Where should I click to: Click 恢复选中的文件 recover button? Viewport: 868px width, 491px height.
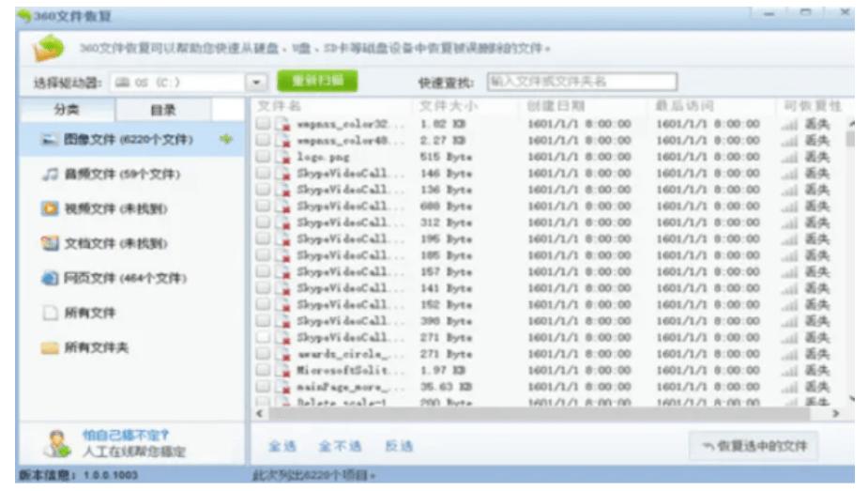point(754,446)
